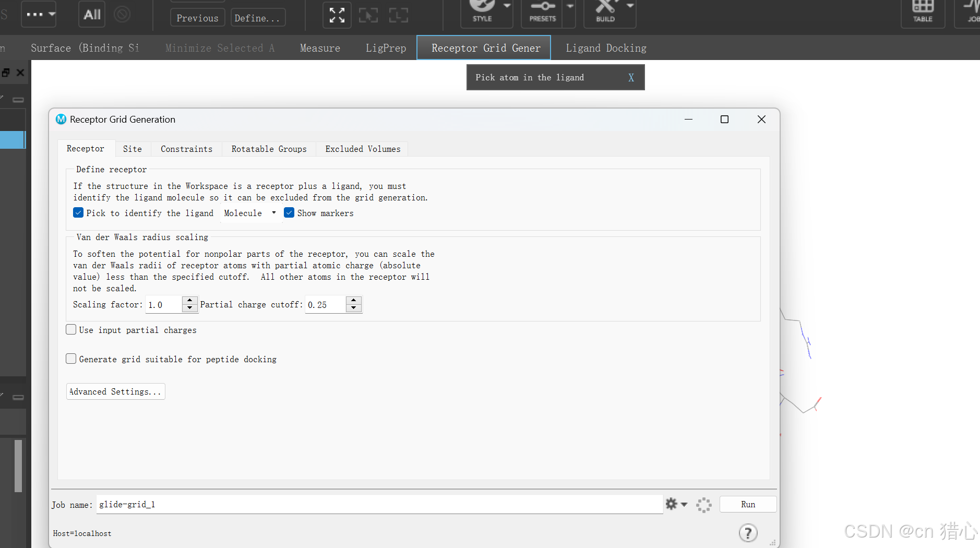
Task: Click the Scaling factor input field
Action: (x=164, y=304)
